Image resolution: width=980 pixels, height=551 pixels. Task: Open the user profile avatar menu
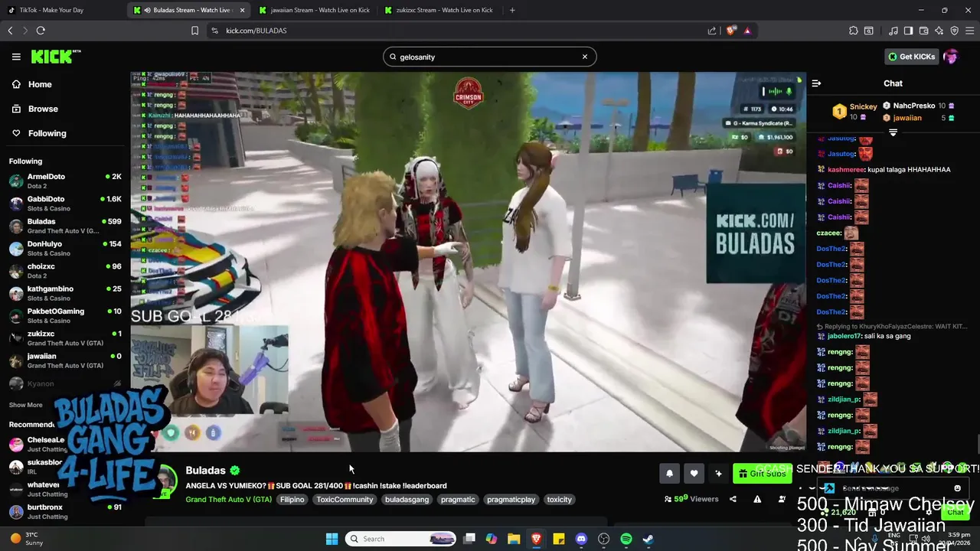pos(951,57)
